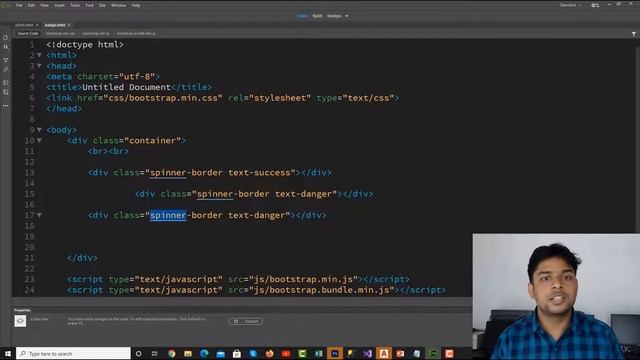Switch to Code view
This screenshot has height=360, width=640.
point(302,16)
